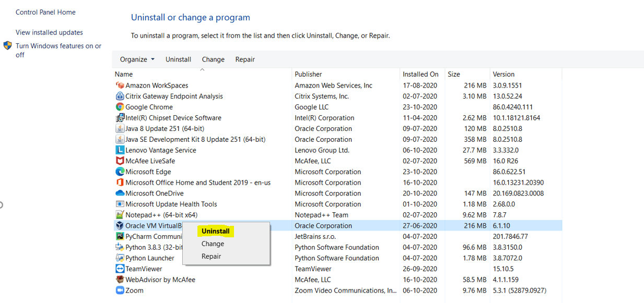Click the 569 MB size value
Screen dimensions: 644x303
(475, 161)
